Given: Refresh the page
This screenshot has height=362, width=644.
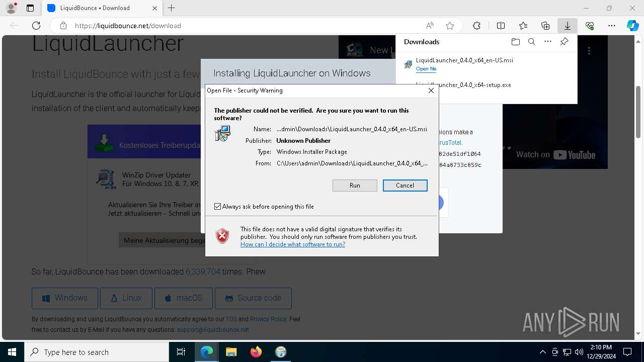Looking at the screenshot, I should pos(36,26).
